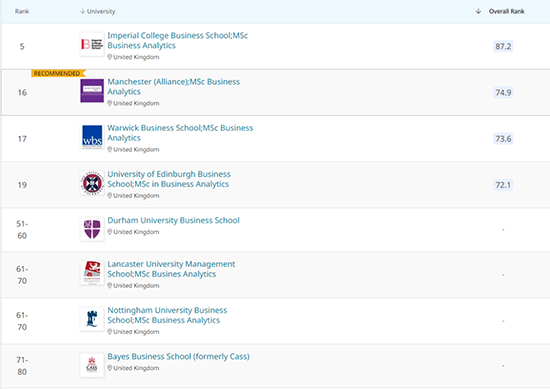Screen dimensions: 550x389
Task: Open Imperial College Business School MSc link
Action: click(177, 40)
